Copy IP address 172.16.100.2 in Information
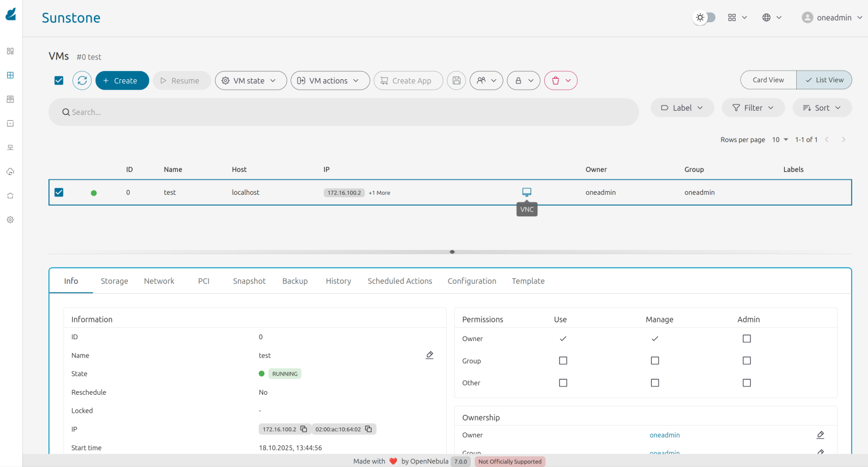The image size is (868, 467). click(x=304, y=429)
